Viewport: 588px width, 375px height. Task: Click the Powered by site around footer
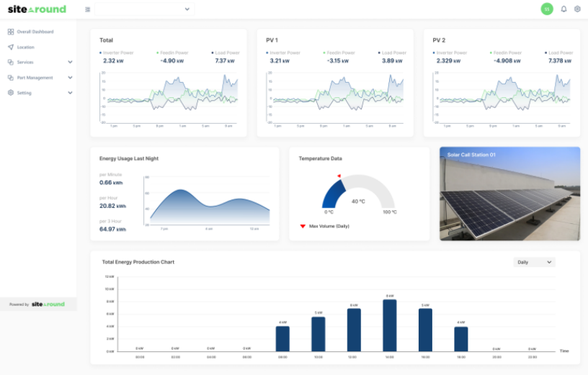pyautogui.click(x=37, y=304)
